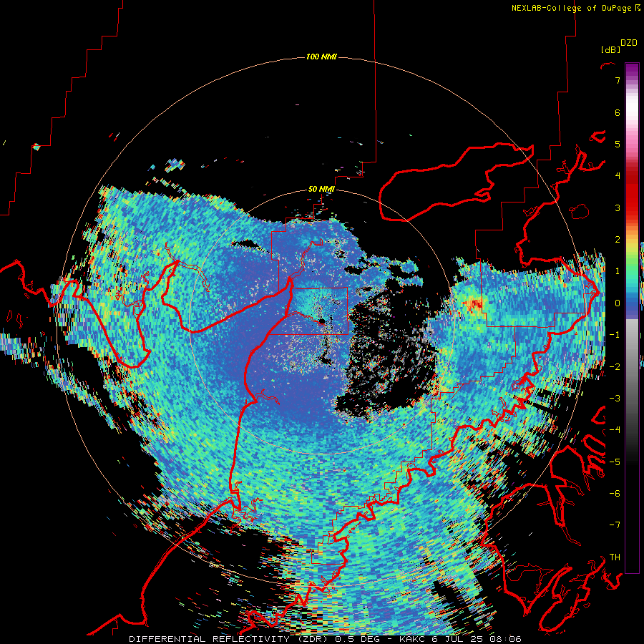Click the 50 NMI range ring label
The height and width of the screenshot is (644, 644).
321,189
